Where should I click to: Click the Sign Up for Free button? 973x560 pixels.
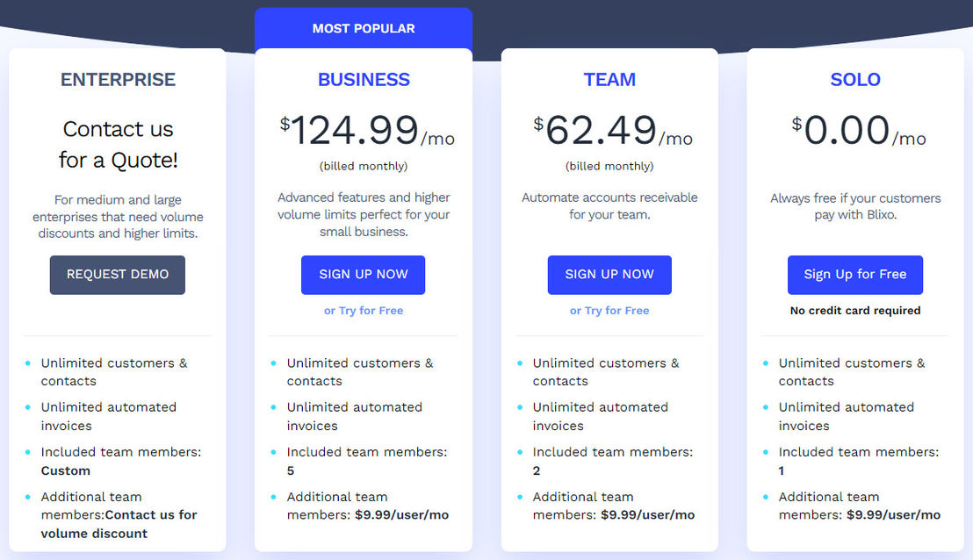click(855, 275)
